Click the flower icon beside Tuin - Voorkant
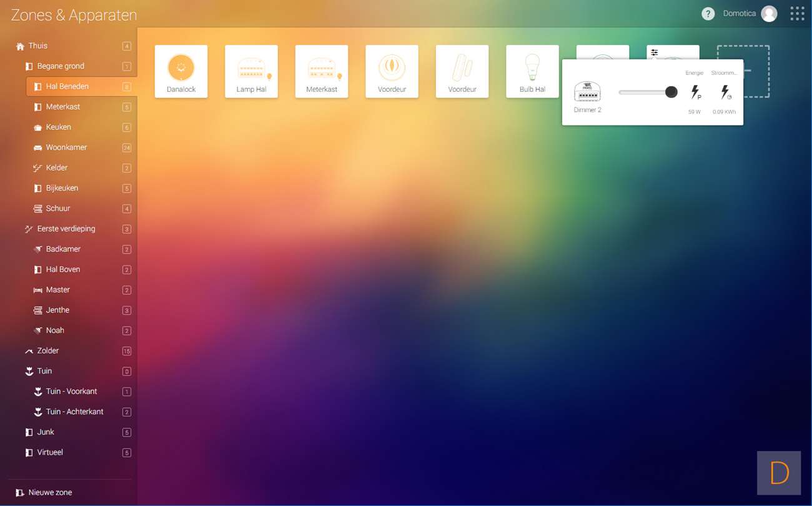The image size is (812, 506). click(37, 392)
